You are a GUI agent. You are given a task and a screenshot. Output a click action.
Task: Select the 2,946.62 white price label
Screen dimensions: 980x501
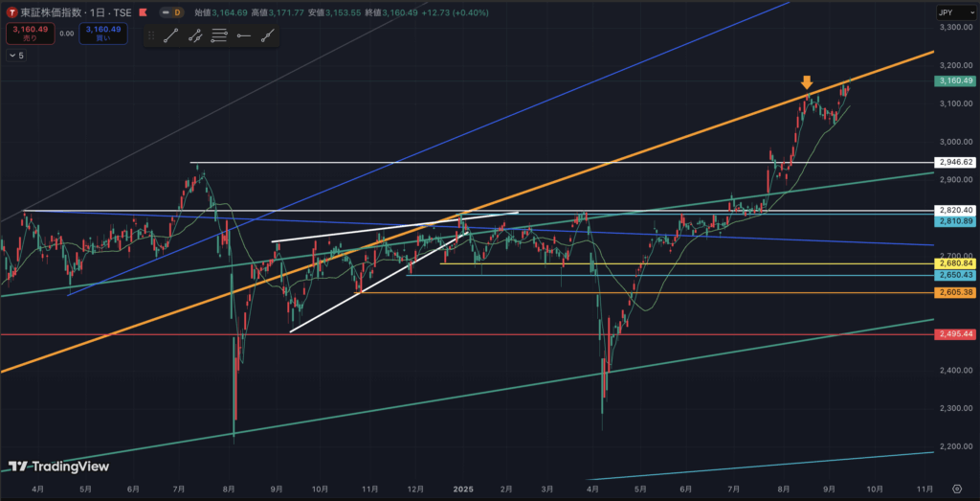click(955, 162)
